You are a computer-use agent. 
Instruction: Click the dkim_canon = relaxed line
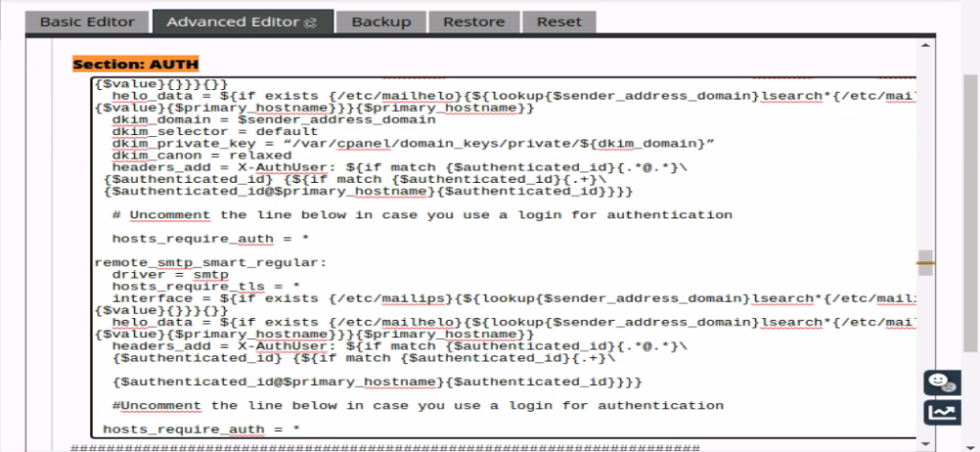point(202,155)
